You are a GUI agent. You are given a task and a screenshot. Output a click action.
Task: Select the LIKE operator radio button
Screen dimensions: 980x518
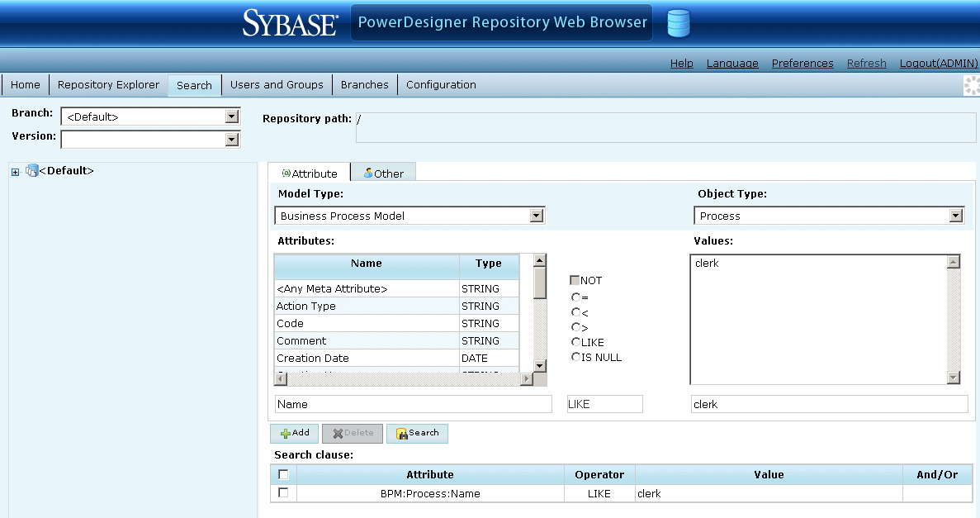(x=575, y=343)
